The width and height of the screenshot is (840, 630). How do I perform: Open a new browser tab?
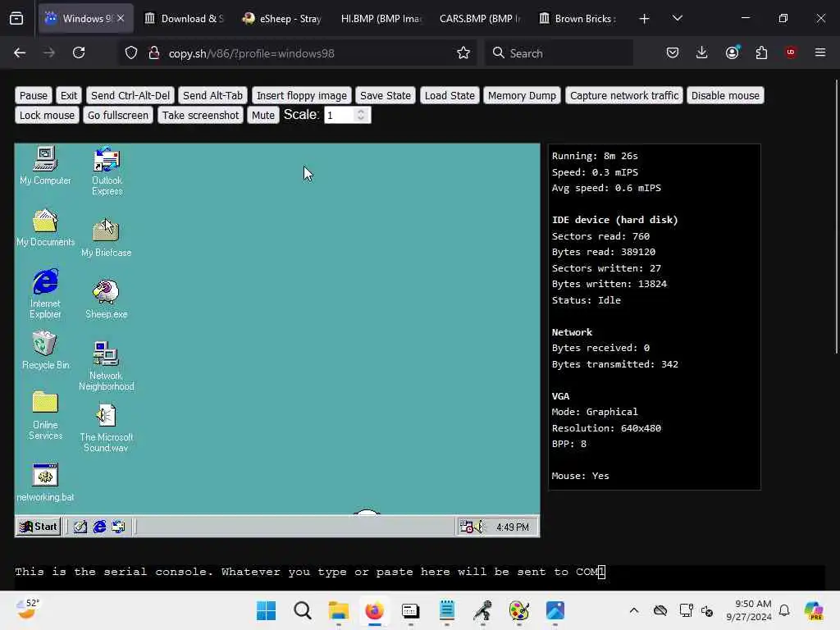click(644, 19)
